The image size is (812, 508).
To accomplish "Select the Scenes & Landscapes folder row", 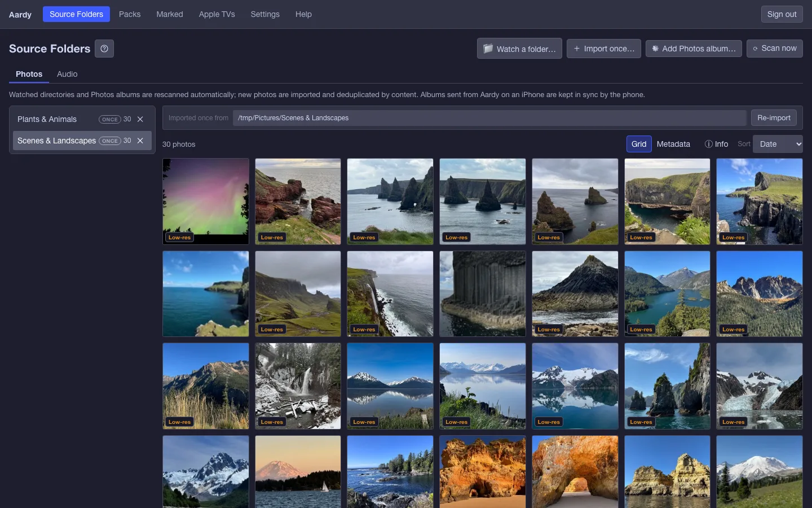I will 82,141.
